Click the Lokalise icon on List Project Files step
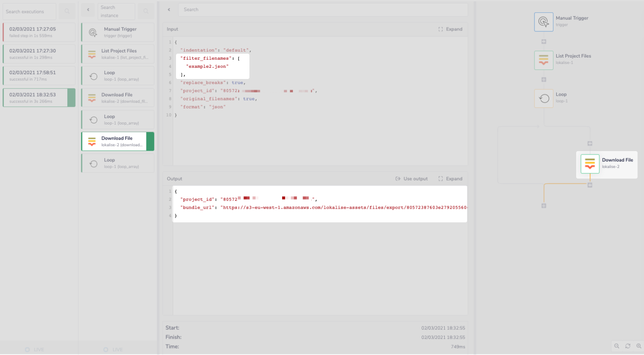The width and height of the screenshot is (644, 355). point(92,54)
